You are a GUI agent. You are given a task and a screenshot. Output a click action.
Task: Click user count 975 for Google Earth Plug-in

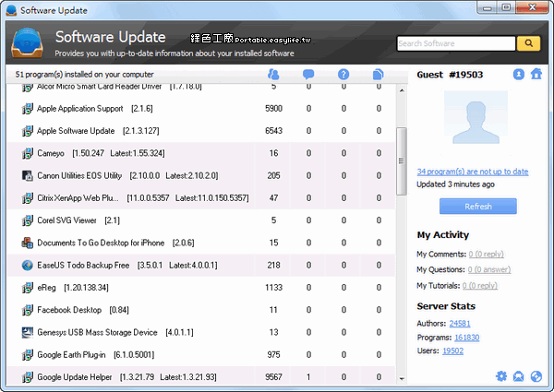tap(273, 354)
